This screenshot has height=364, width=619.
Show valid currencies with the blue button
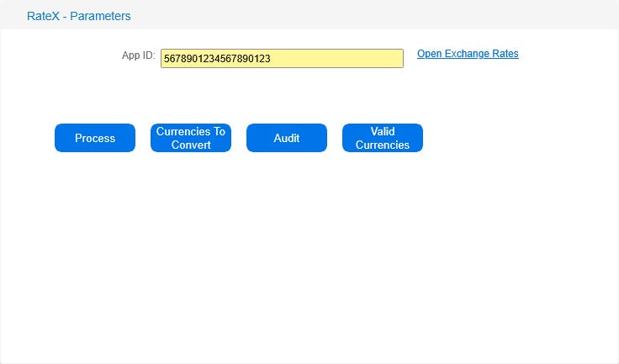click(383, 138)
